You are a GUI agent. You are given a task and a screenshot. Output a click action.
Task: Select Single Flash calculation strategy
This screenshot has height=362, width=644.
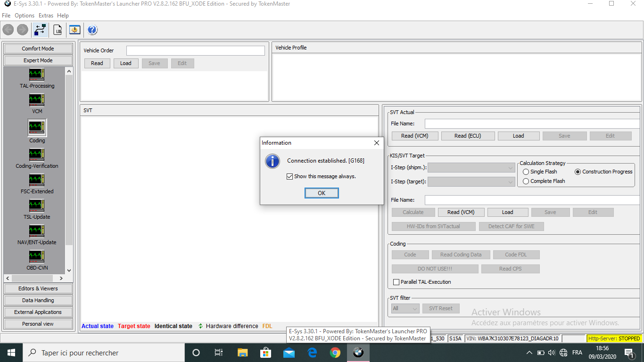[x=526, y=172]
